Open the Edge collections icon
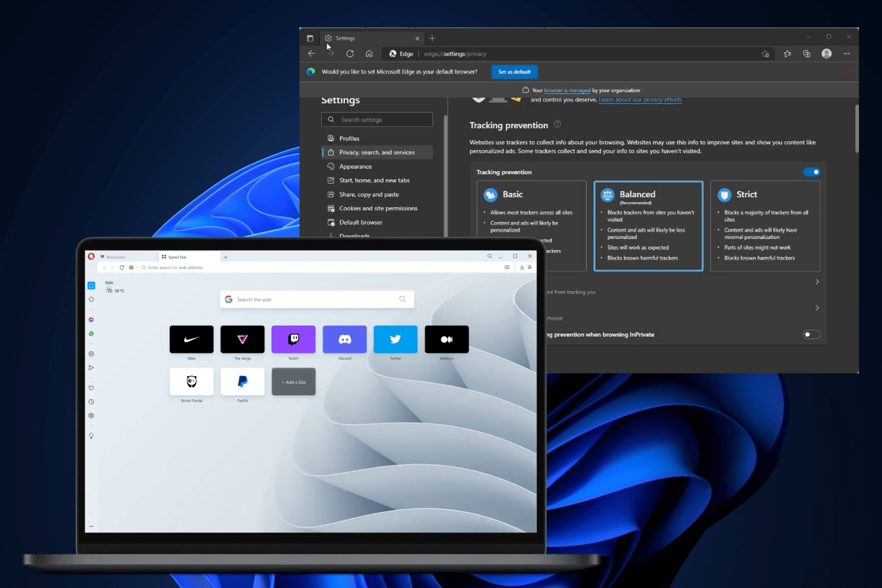This screenshot has height=588, width=882. click(x=807, y=54)
